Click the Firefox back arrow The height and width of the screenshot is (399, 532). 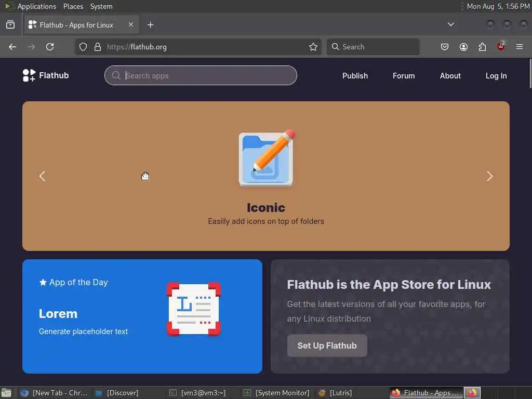[12, 47]
